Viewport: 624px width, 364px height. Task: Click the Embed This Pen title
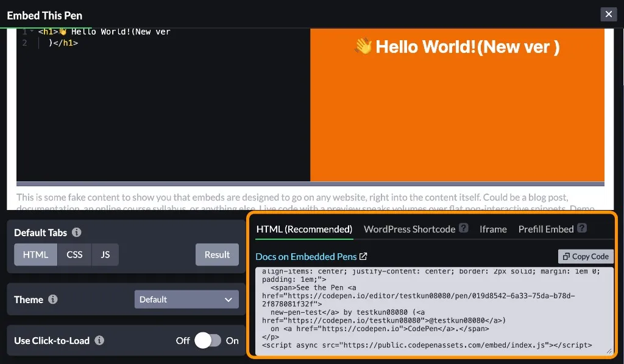pos(44,15)
